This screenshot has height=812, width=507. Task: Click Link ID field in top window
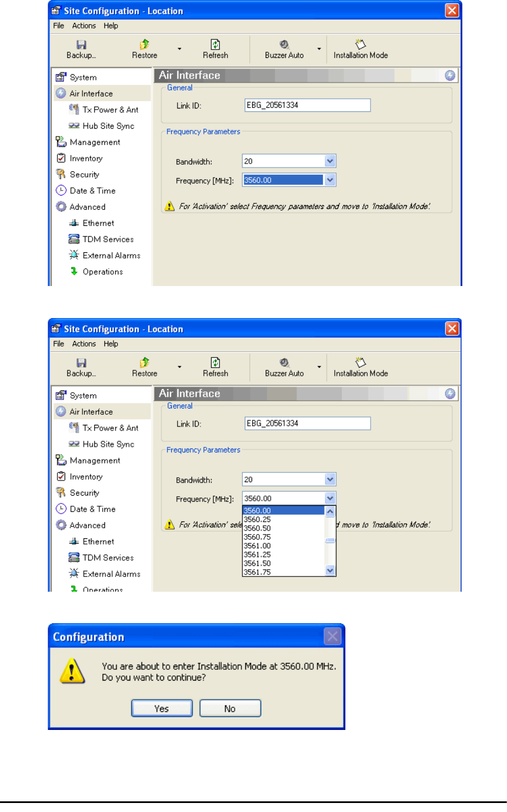(308, 105)
